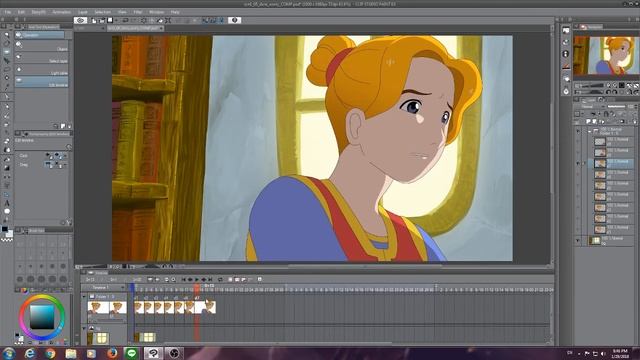Select the Eyedropper tool in tool palette

click(x=7, y=87)
